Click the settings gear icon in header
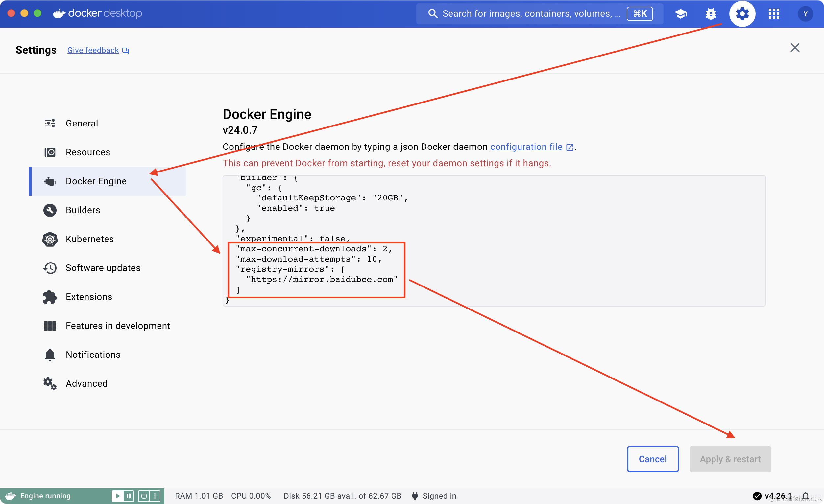This screenshot has height=504, width=824. (x=742, y=14)
